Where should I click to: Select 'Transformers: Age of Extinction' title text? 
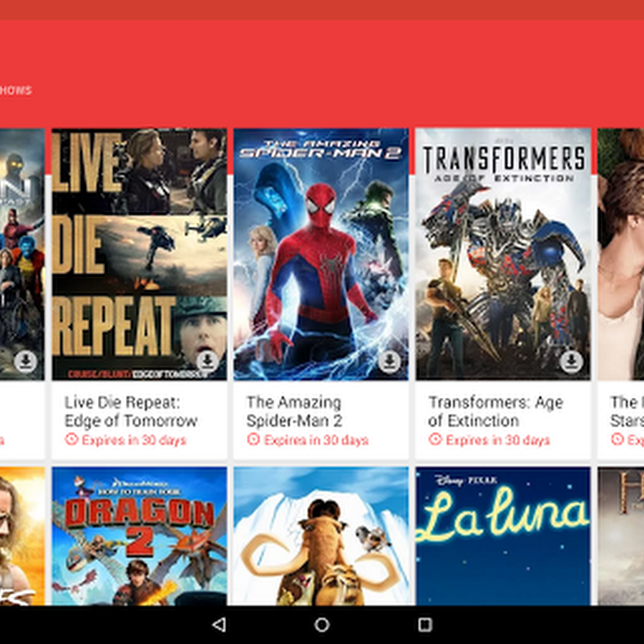pos(495,411)
